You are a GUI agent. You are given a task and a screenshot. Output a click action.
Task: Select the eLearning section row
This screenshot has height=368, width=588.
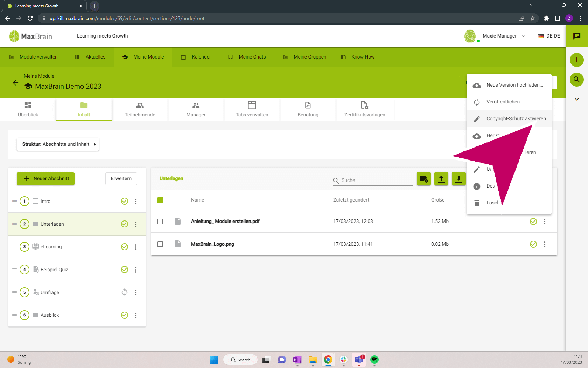tap(77, 247)
